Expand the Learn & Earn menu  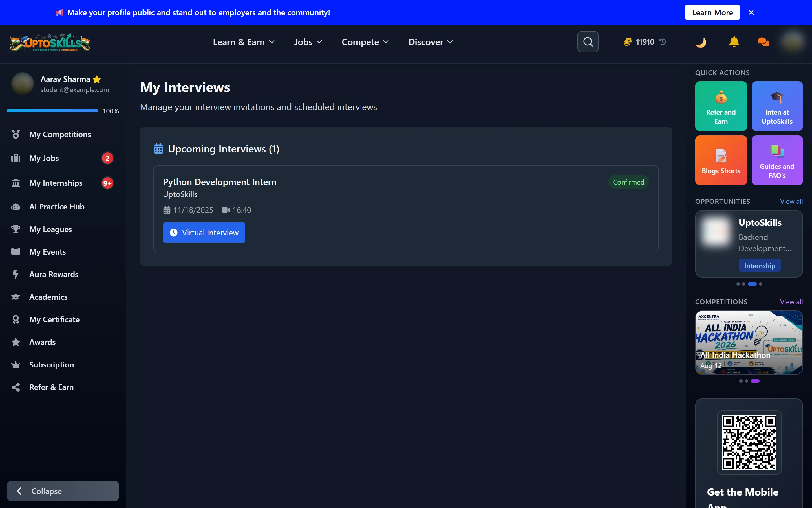(244, 42)
